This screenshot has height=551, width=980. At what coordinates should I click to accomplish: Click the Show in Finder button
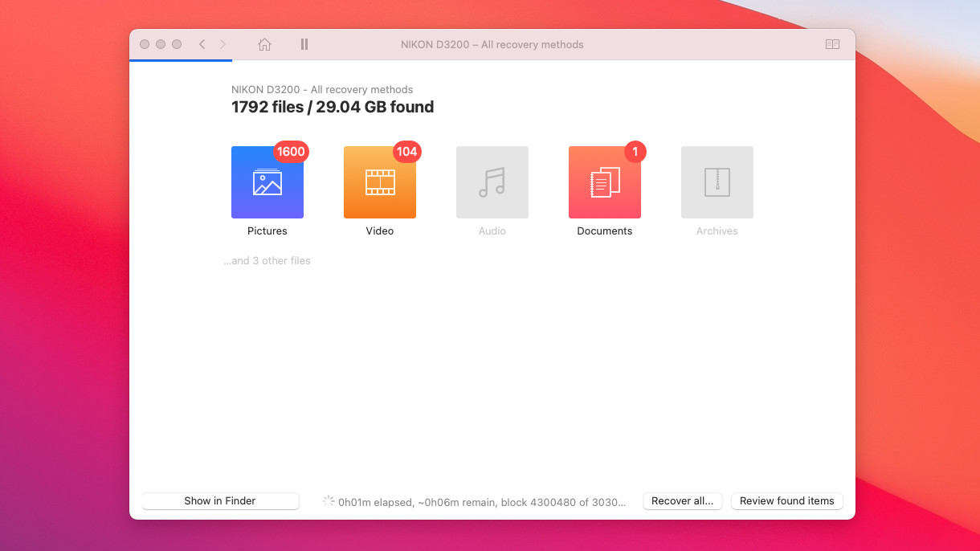click(x=220, y=500)
